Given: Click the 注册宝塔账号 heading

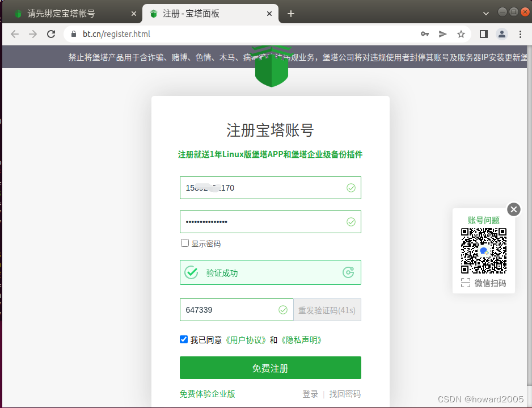Looking at the screenshot, I should click(271, 131).
